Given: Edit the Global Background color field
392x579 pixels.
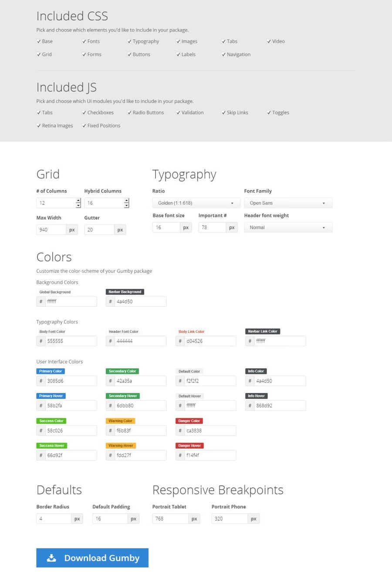Looking at the screenshot, I should click(71, 301).
